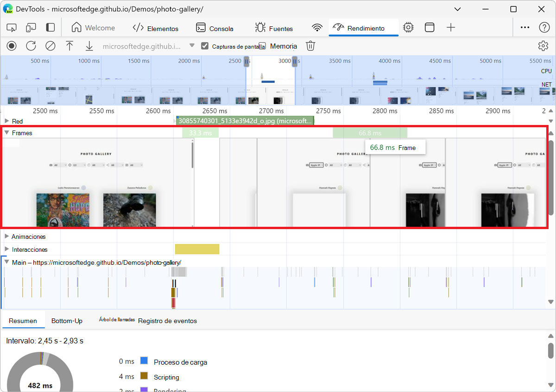Click the upload profile arrow icon

[69, 46]
